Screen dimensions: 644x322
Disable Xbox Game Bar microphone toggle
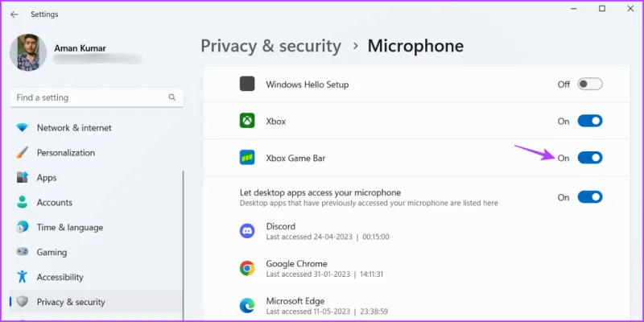click(x=590, y=158)
